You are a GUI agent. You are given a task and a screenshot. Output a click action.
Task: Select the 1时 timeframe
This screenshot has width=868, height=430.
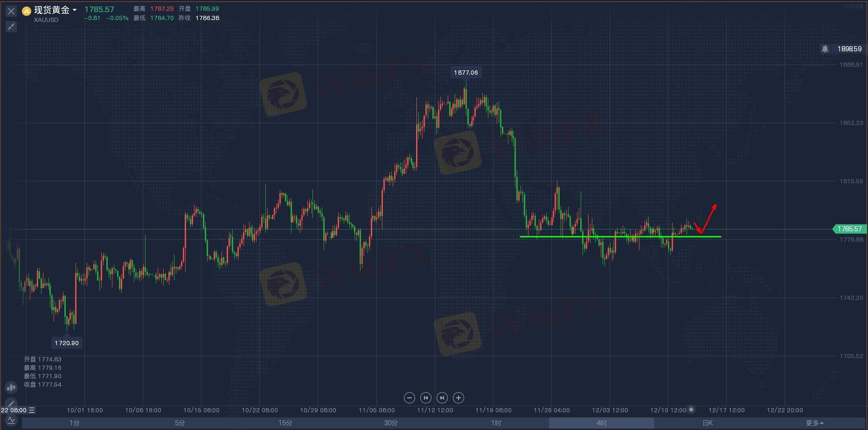coord(496,423)
